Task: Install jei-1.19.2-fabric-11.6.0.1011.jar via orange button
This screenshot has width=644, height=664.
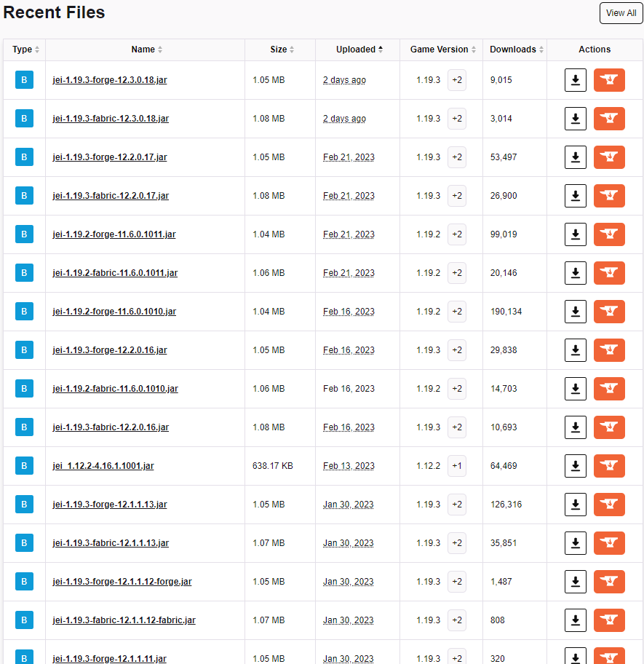Action: (x=609, y=273)
